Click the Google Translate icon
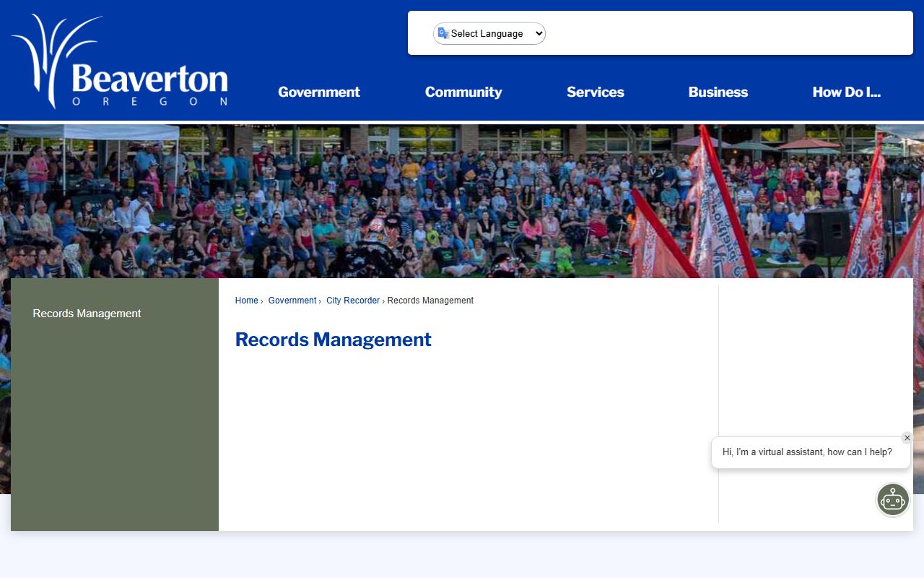924x578 pixels. pyautogui.click(x=443, y=33)
